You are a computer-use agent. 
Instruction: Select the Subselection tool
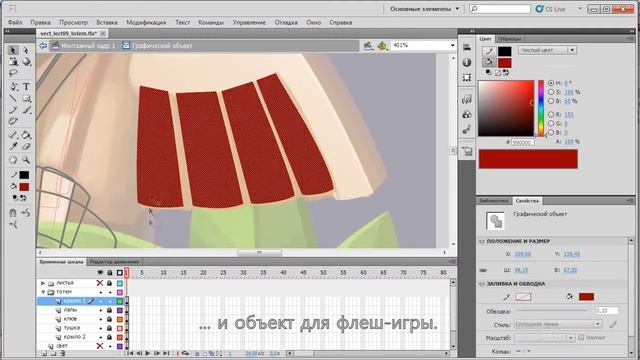pos(26,50)
